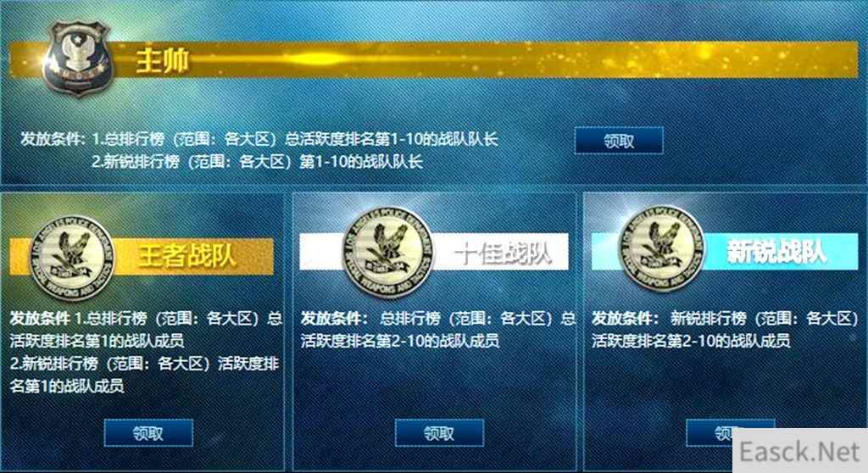
Task: Select the gold 王者战队 title banner
Action: [x=142, y=257]
